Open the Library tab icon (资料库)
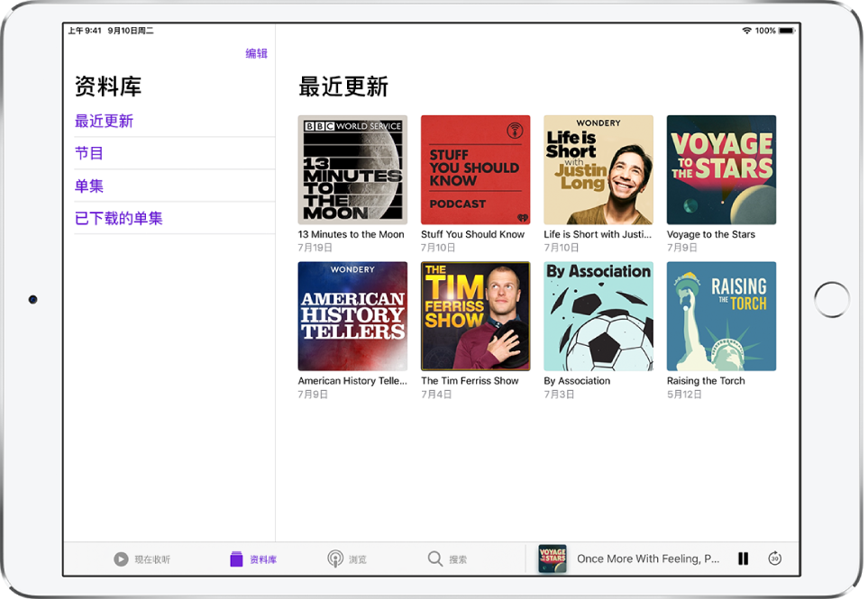This screenshot has height=599, width=868. (237, 559)
